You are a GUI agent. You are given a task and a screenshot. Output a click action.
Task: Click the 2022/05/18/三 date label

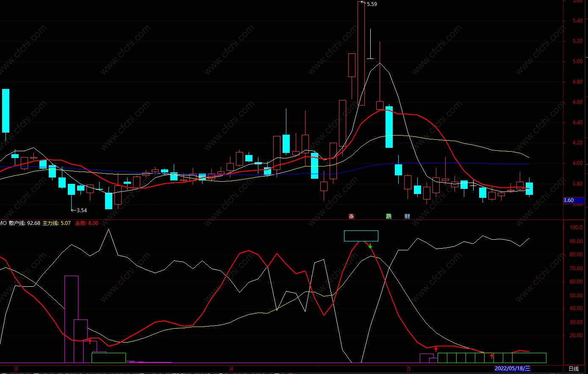point(513,368)
